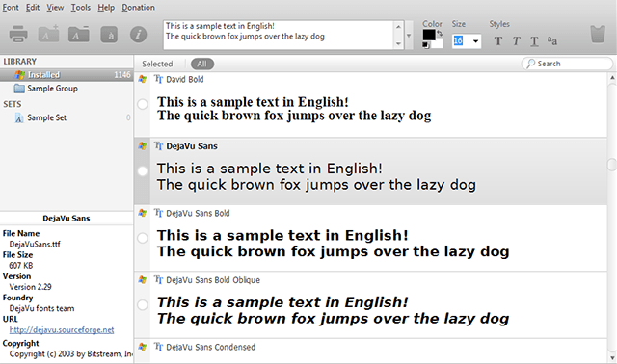Click the DejaVuSans.ttf file name text

tap(35, 244)
